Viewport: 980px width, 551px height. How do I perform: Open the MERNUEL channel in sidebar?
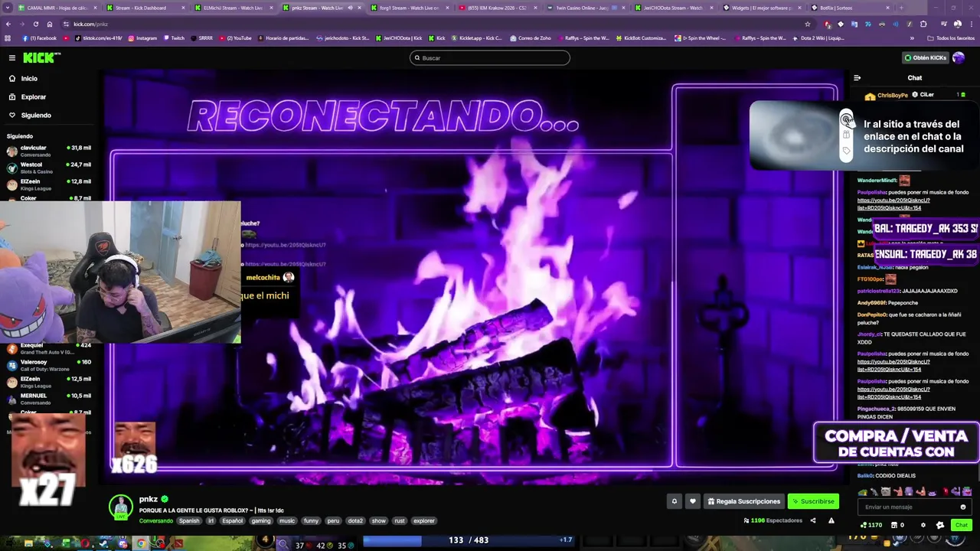48,399
